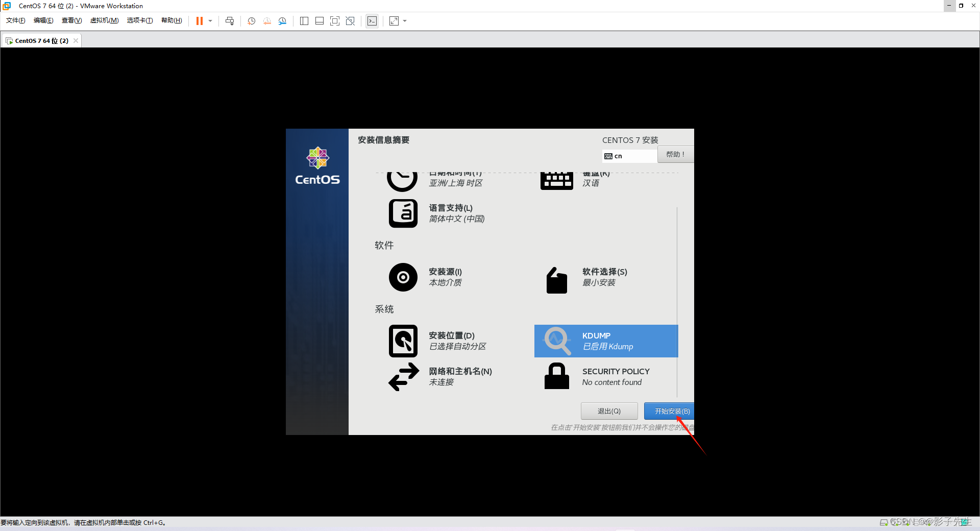
Task: Restore down the VMware Workstation window
Action: click(961, 6)
